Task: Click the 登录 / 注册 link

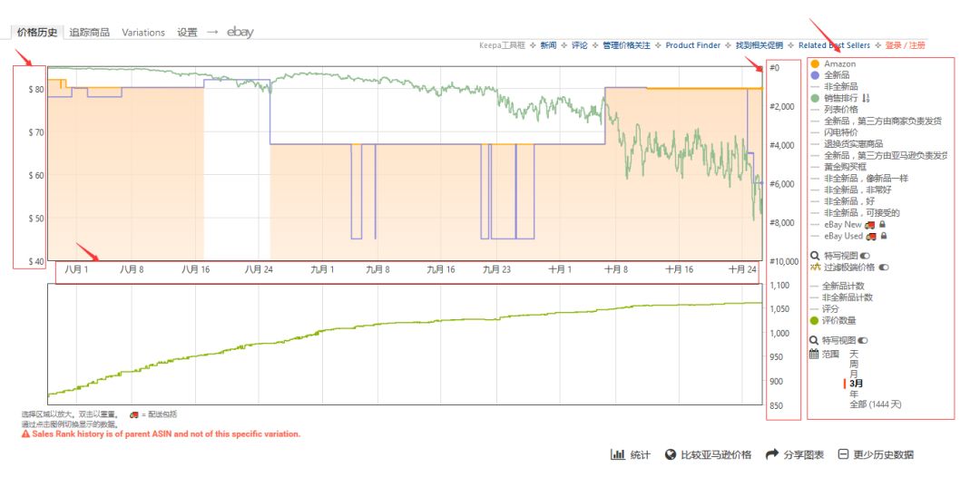Action: pyautogui.click(x=905, y=45)
